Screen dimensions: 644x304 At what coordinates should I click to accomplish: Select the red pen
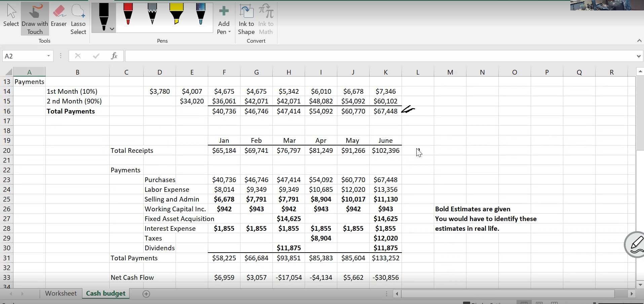coord(128,14)
